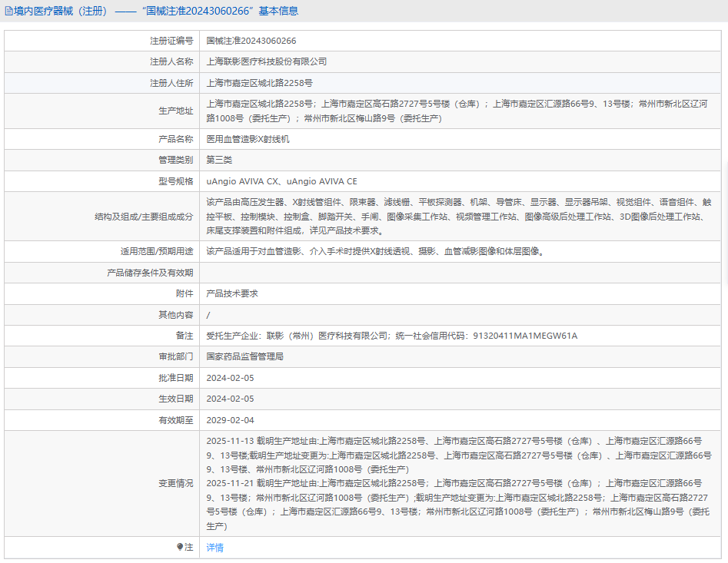Click attachment value 产品技术要求
The image size is (728, 563).
click(232, 293)
